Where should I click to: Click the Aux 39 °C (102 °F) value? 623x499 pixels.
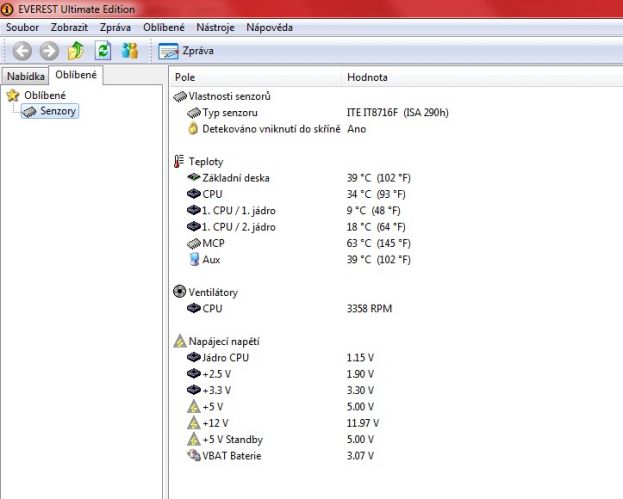[x=378, y=259]
